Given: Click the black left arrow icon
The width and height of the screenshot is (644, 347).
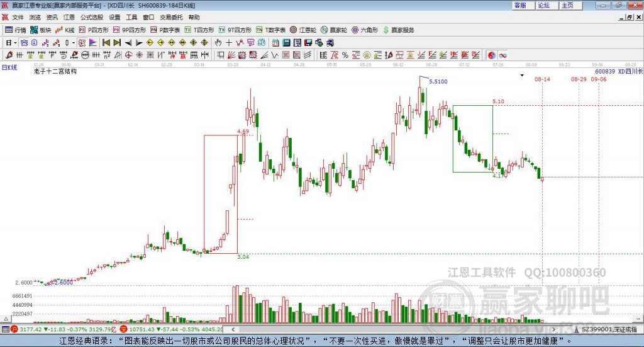Looking at the screenshot, I should [x=128, y=43].
